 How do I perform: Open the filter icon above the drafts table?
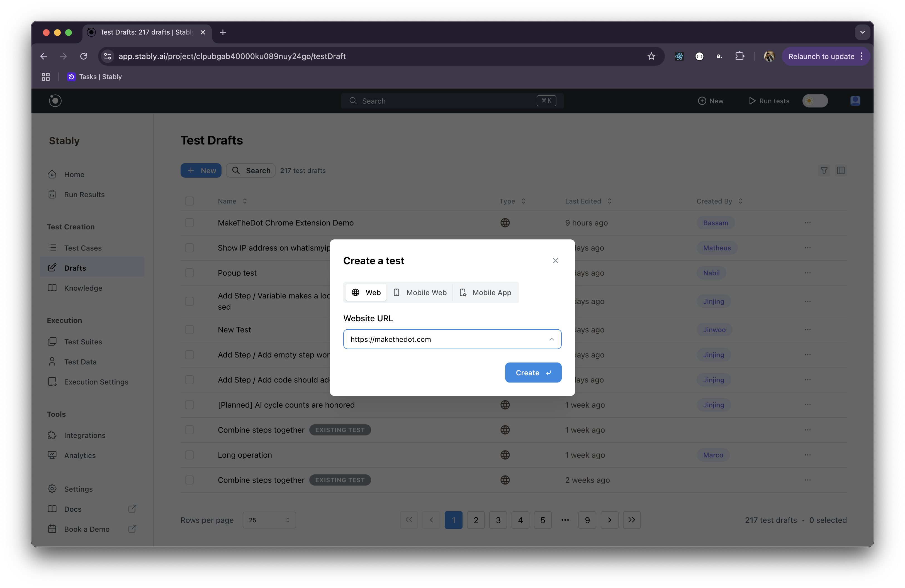pyautogui.click(x=824, y=171)
